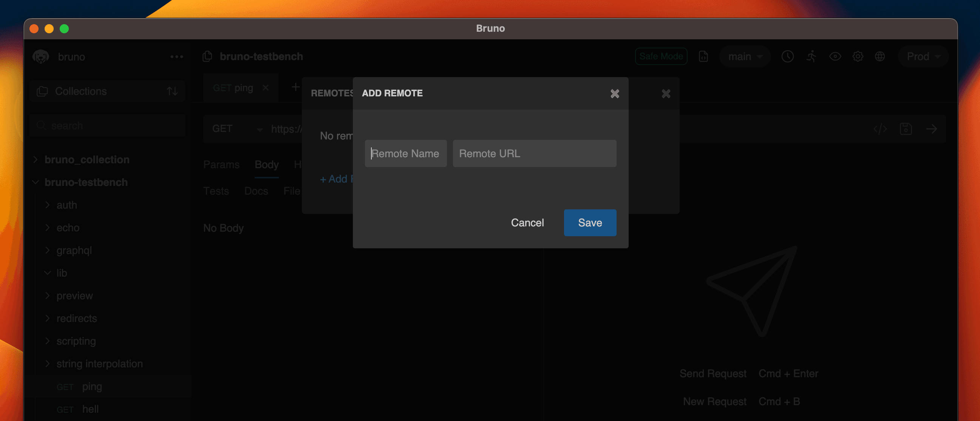Close the Remotes panel behind dialog
The height and width of the screenshot is (421, 980).
coord(665,94)
